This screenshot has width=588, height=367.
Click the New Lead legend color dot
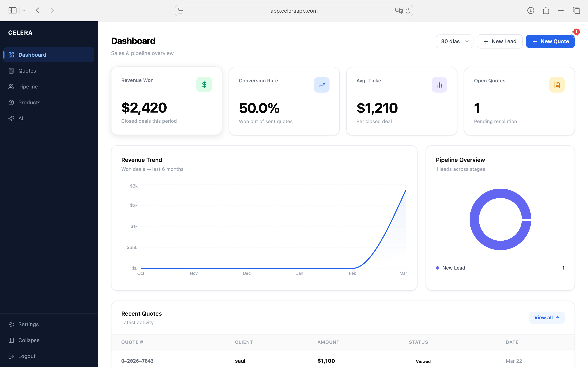(437, 268)
